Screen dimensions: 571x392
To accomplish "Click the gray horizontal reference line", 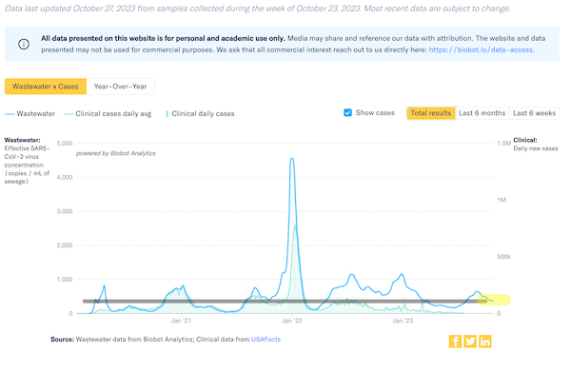I will [238, 302].
